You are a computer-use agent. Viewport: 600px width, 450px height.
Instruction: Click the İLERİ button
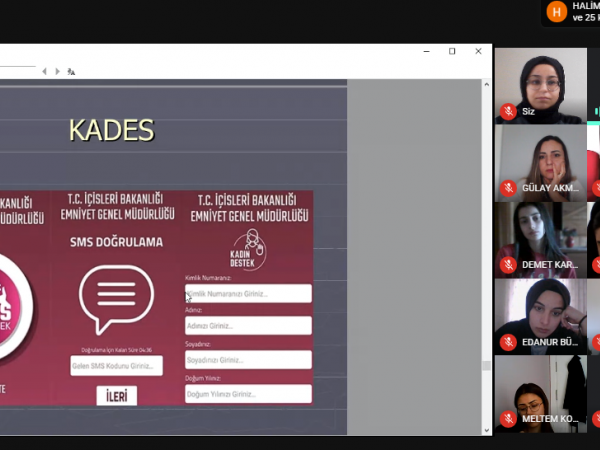pyautogui.click(x=117, y=396)
